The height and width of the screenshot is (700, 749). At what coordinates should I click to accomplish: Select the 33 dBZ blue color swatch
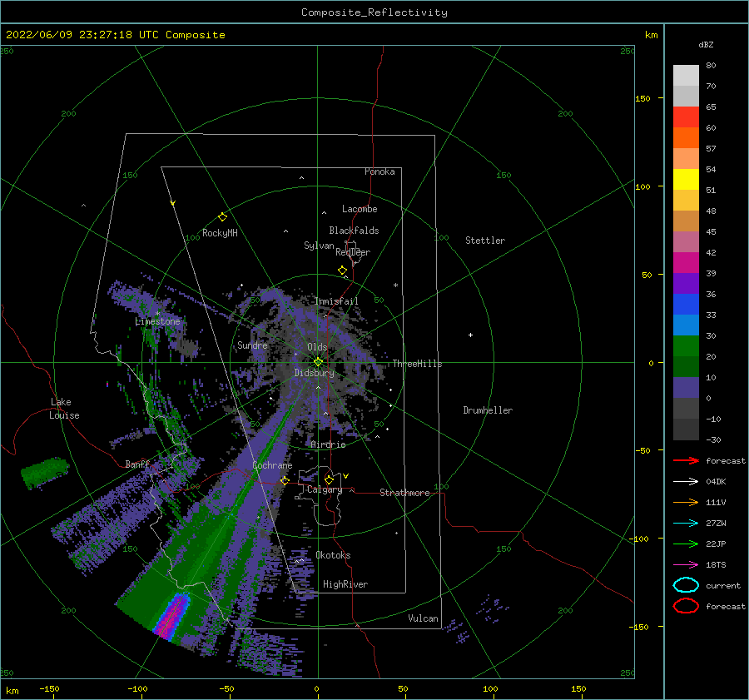click(x=686, y=305)
